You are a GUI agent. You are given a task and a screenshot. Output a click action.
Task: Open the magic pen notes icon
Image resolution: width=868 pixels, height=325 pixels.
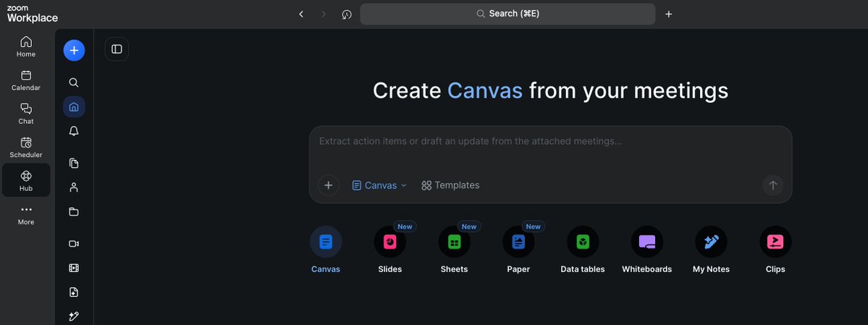pyautogui.click(x=74, y=316)
